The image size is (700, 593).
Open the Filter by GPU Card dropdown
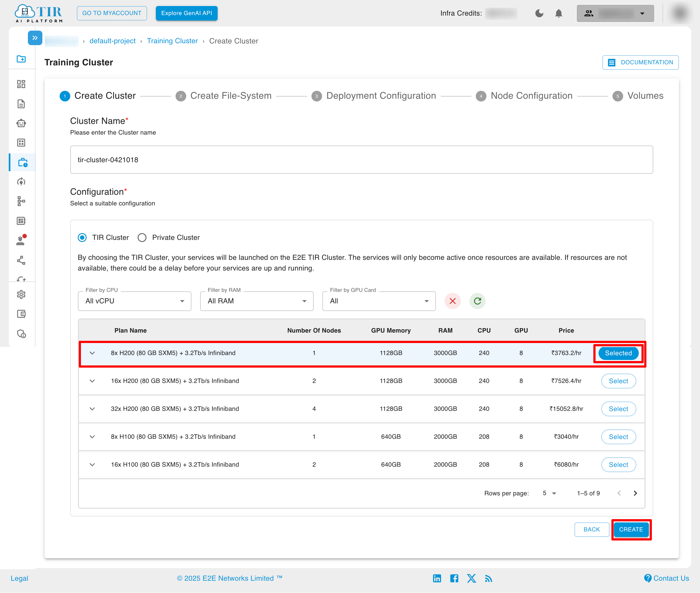(379, 301)
